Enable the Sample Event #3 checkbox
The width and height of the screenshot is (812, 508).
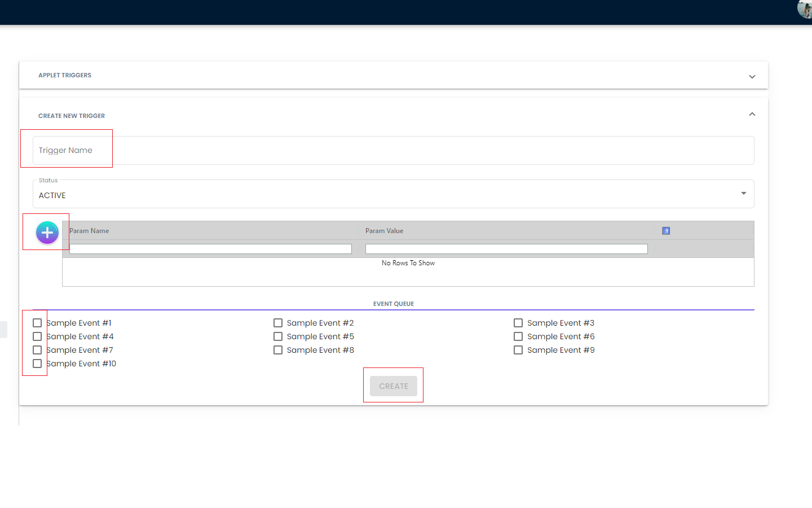pos(518,323)
